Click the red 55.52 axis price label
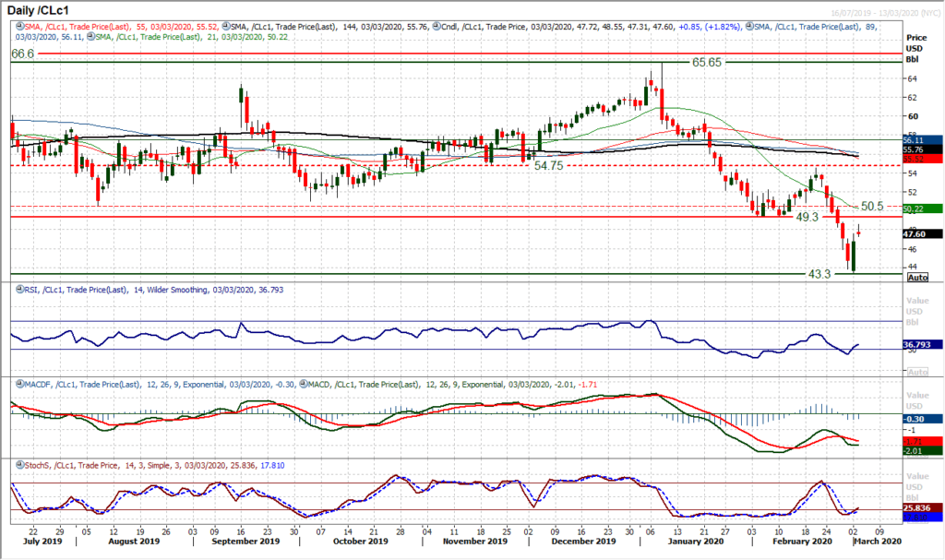The width and height of the screenshot is (945, 560). 914,159
